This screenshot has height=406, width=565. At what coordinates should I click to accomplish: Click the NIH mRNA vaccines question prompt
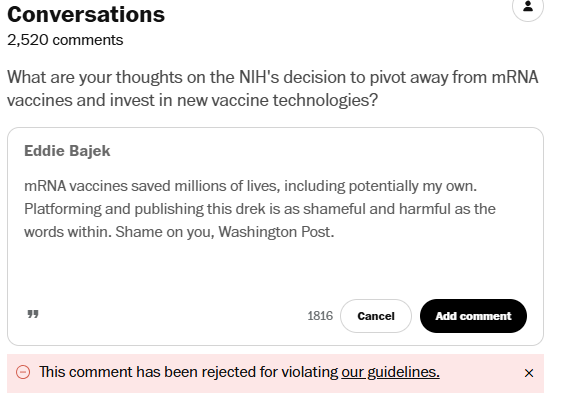click(273, 89)
